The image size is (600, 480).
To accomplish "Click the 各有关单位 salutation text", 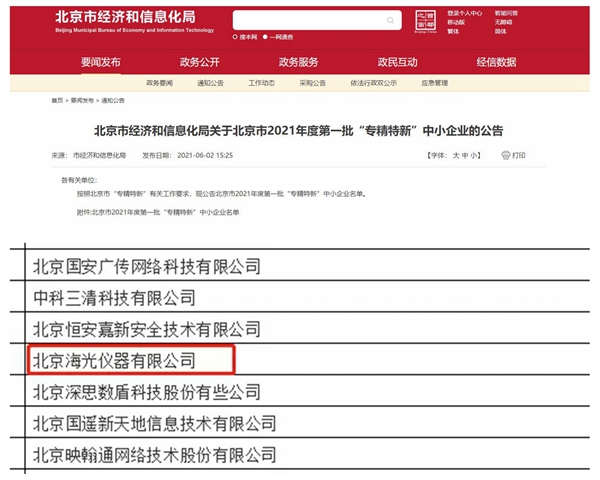I will 79,180.
